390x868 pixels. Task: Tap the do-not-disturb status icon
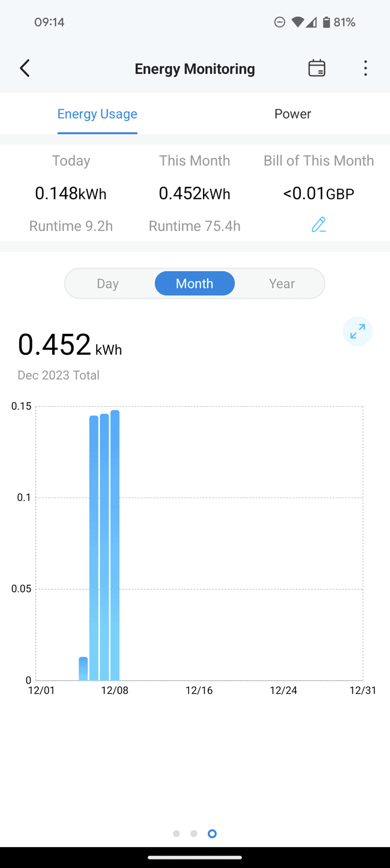click(279, 23)
